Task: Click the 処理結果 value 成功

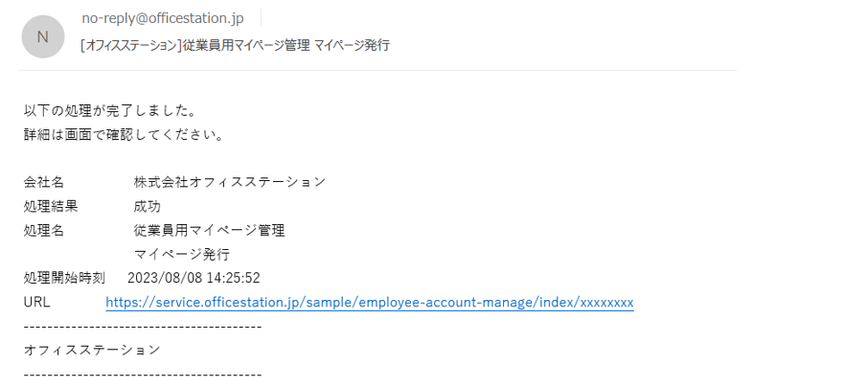Action: point(147,206)
